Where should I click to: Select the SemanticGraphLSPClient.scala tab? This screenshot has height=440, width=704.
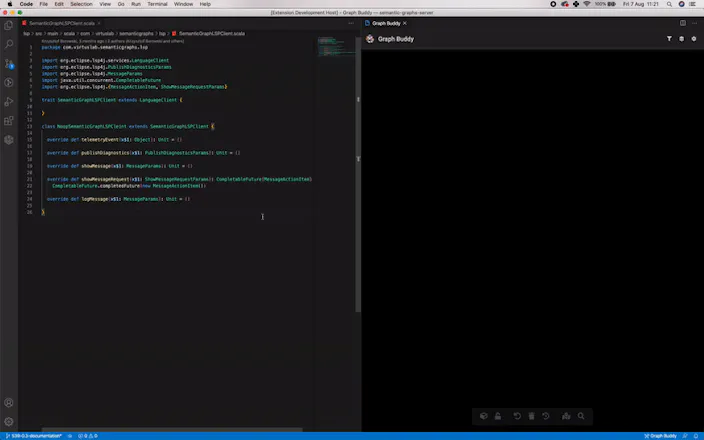coord(62,23)
